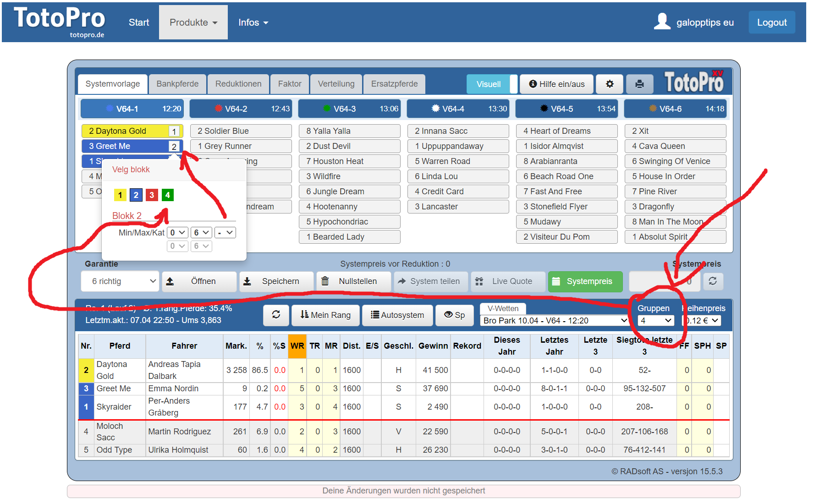Open the Gruppen dropdown showing 4
The width and height of the screenshot is (814, 504).
click(x=656, y=321)
